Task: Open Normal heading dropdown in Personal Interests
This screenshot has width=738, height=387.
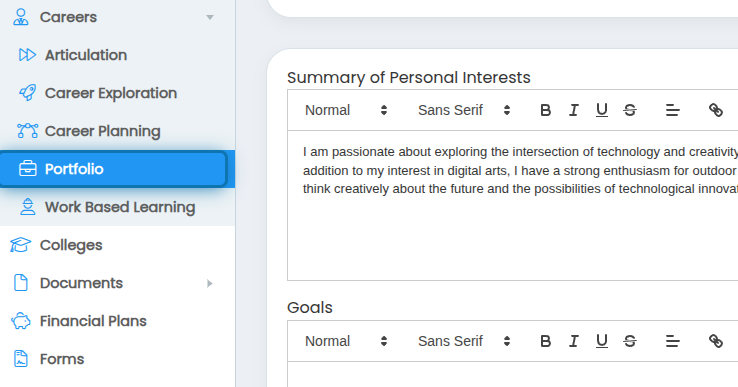Action: coord(346,110)
